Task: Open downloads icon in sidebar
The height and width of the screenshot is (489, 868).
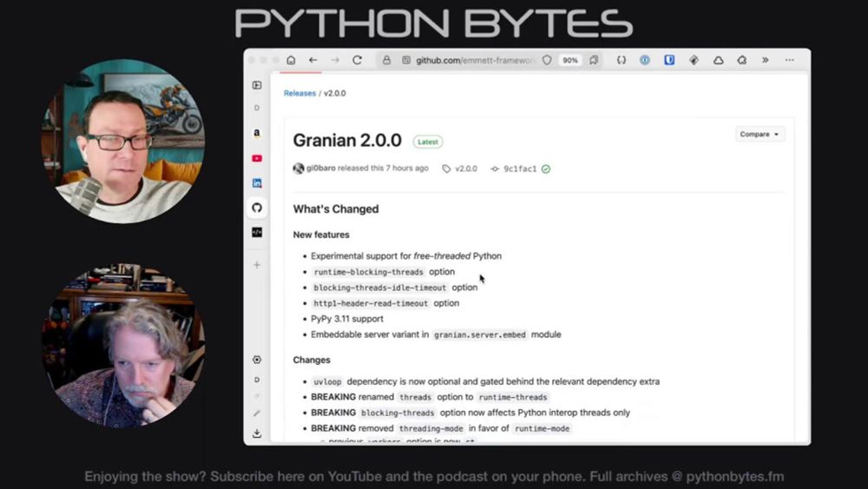Action: coord(257,433)
